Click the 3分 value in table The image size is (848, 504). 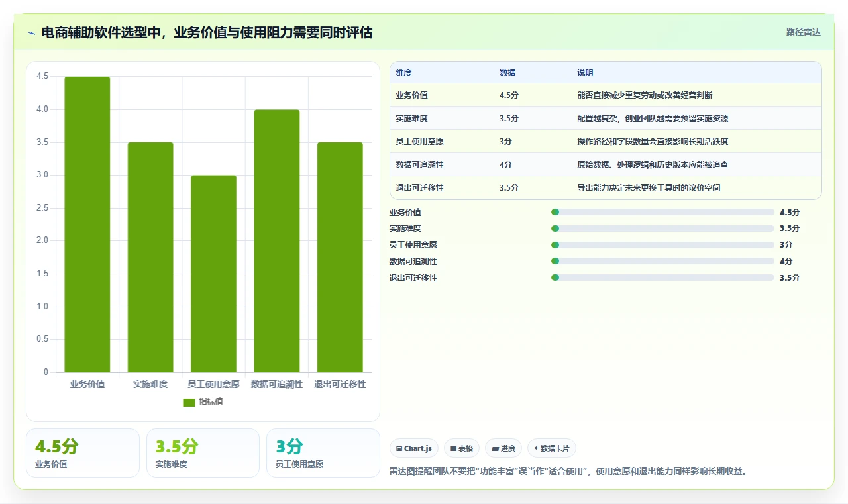505,142
